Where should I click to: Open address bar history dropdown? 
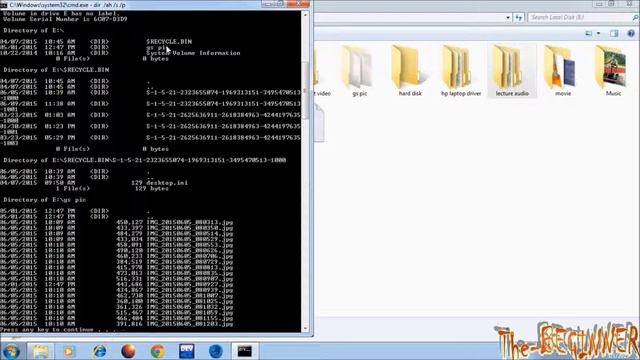[508, 18]
